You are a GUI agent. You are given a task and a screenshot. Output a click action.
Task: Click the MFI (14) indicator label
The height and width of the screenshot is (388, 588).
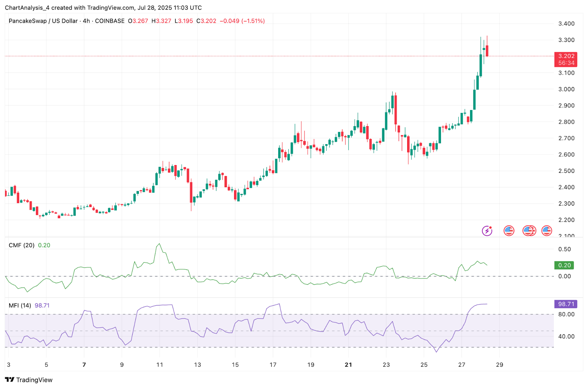coord(20,306)
